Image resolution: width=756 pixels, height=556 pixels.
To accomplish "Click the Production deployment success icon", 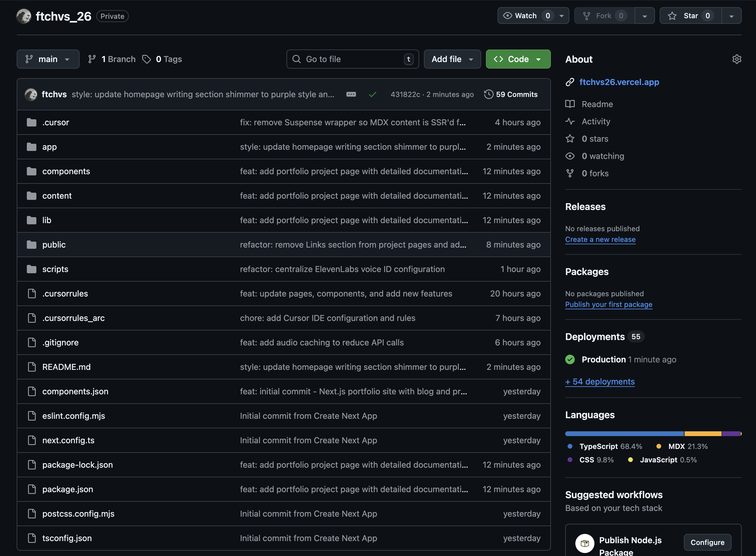I will (570, 359).
